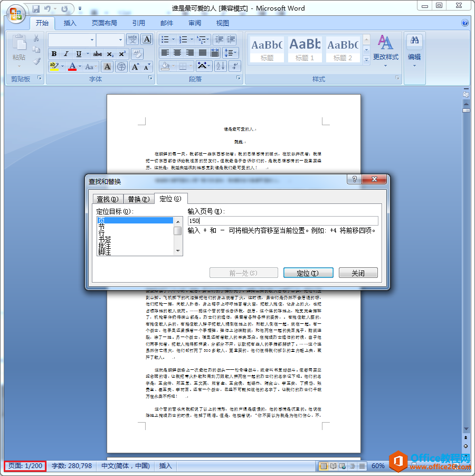This screenshot has height=476, width=475.
Task: Click the page number input field
Action: [283, 221]
